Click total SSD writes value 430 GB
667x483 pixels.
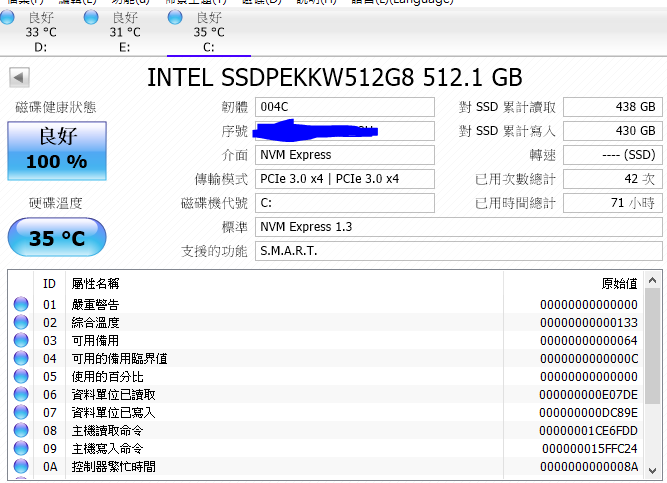(613, 131)
